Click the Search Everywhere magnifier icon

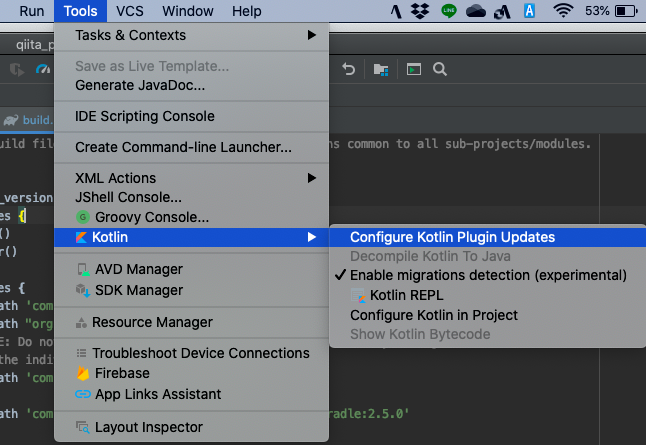point(440,69)
